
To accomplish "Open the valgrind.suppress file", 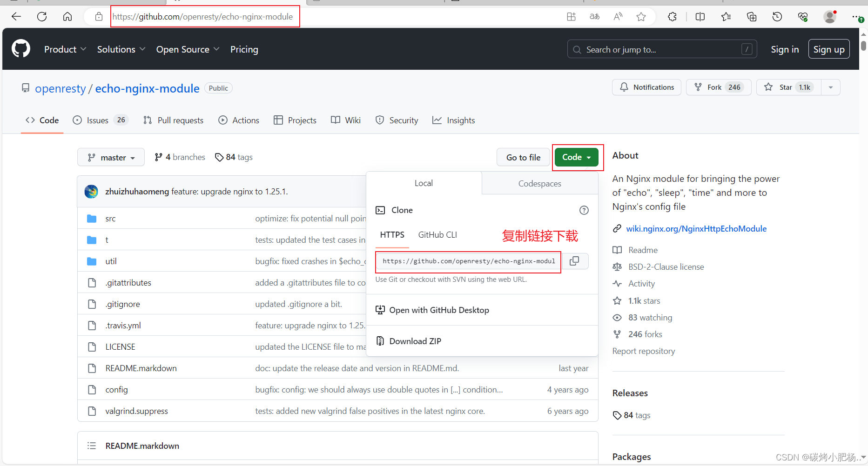I will tap(136, 411).
